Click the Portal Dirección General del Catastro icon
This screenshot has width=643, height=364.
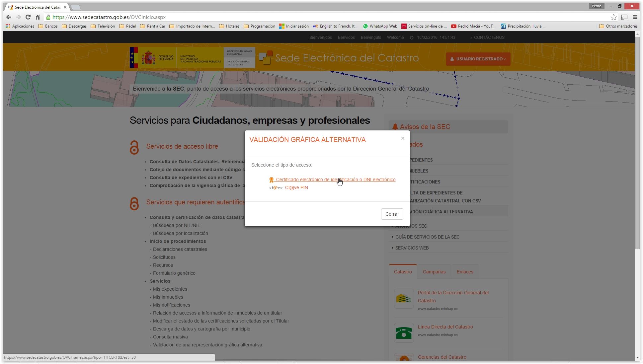[404, 299]
